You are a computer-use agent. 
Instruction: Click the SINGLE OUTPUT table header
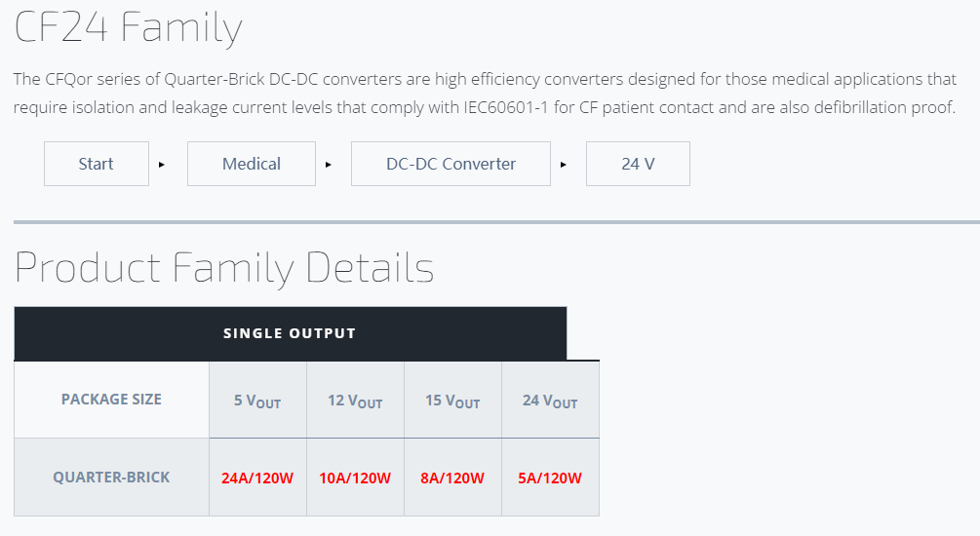click(290, 333)
